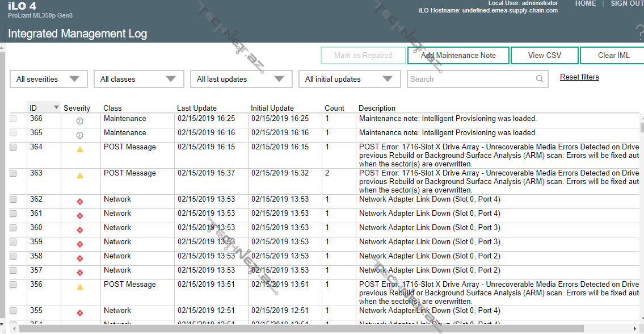Click the ID column sort arrow
Image resolution: width=644 pixels, height=334 pixels.
(56, 107)
